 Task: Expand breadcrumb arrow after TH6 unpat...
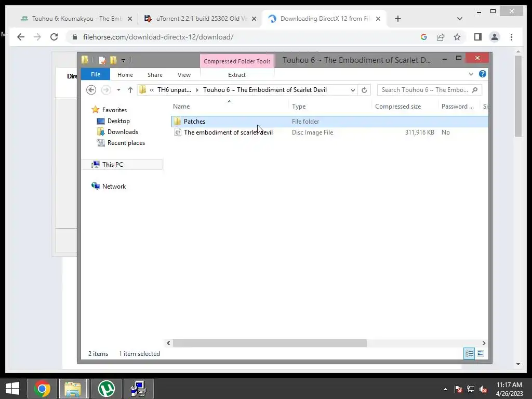[197, 90]
